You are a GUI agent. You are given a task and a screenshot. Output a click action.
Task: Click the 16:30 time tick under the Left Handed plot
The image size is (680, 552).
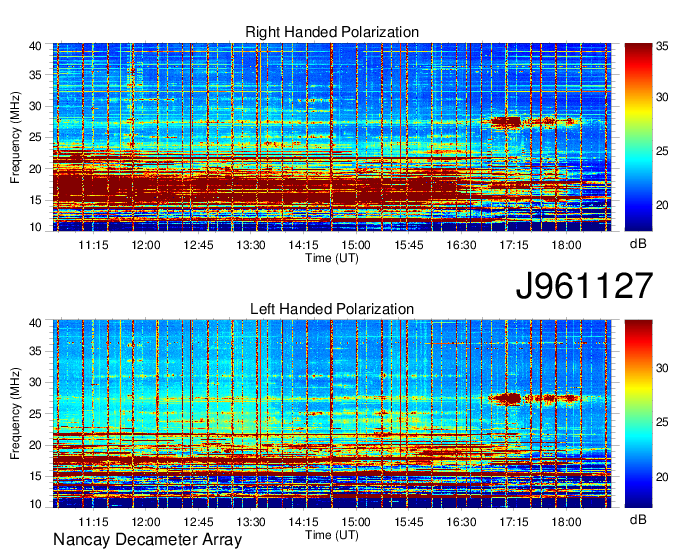click(461, 521)
